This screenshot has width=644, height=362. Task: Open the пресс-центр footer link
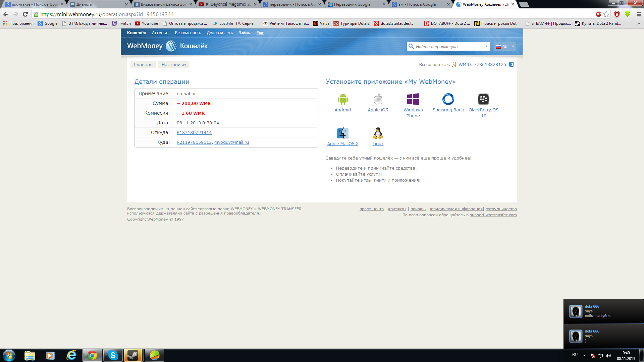372,209
